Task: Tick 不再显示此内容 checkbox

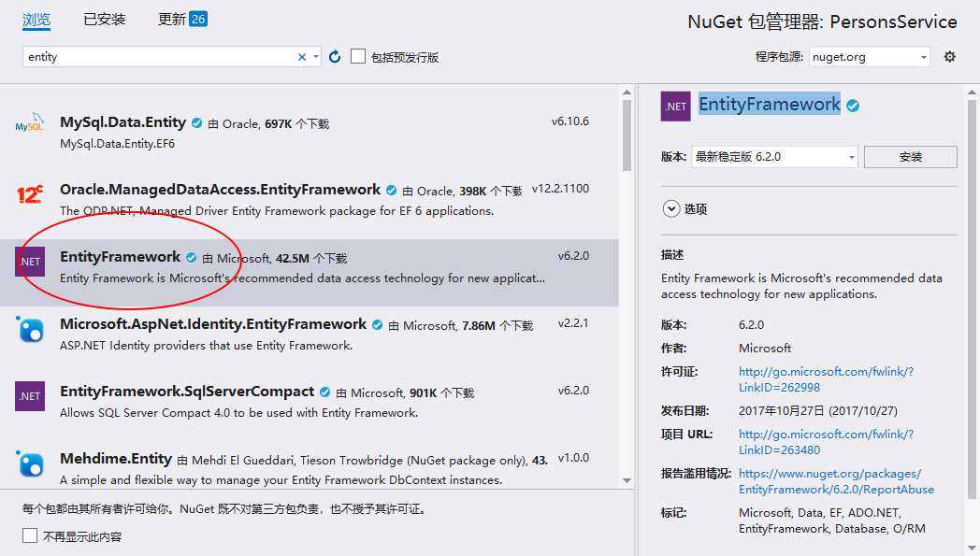Action: click(29, 535)
